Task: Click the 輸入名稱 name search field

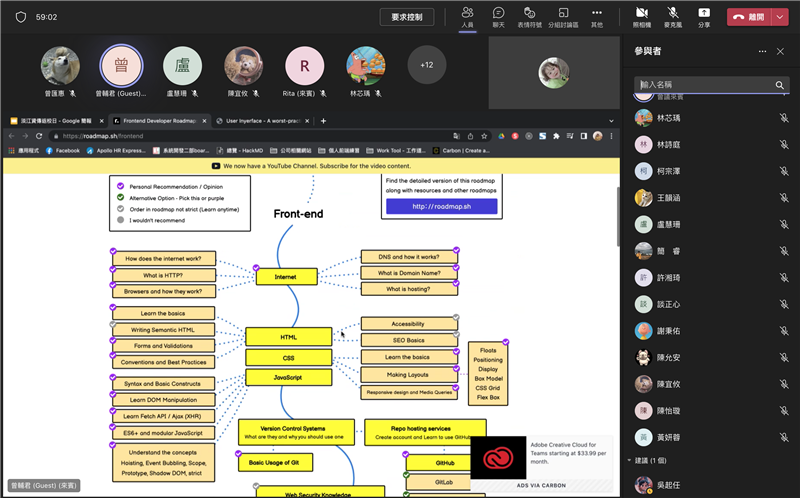Action: click(704, 86)
